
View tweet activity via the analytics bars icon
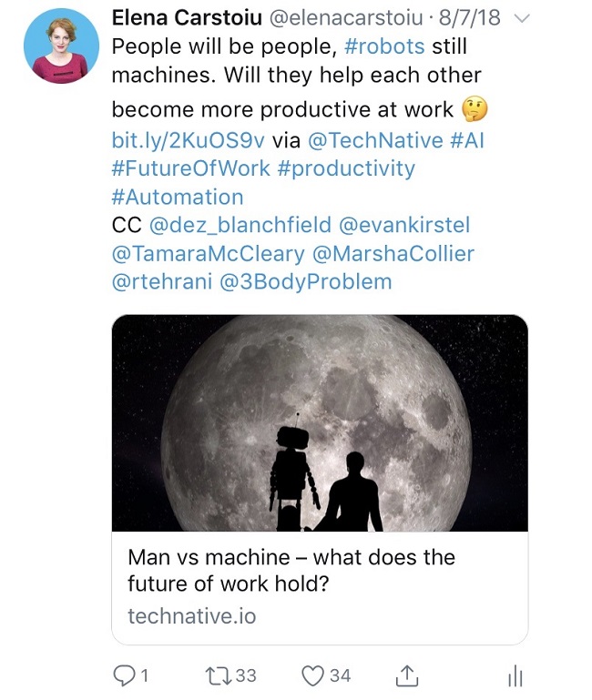(x=515, y=675)
